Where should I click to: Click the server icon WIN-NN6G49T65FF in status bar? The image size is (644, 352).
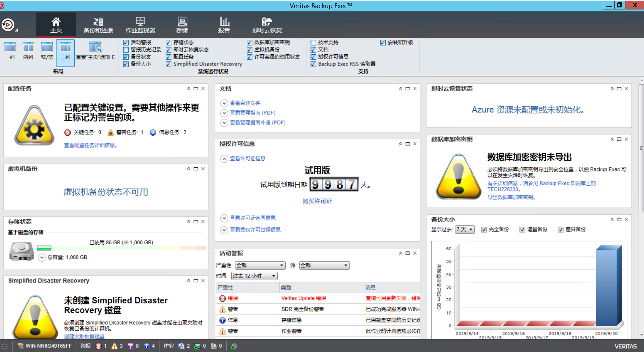pos(21,346)
